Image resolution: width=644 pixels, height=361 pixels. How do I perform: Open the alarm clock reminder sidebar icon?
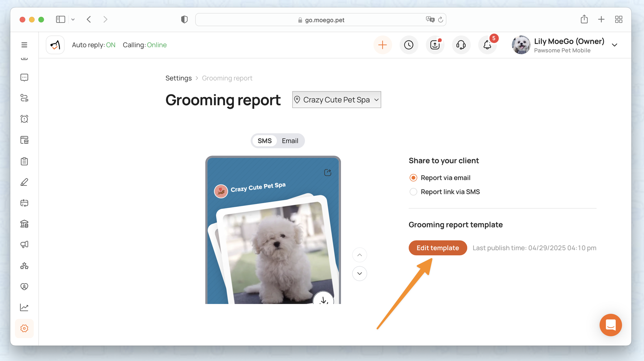[24, 119]
